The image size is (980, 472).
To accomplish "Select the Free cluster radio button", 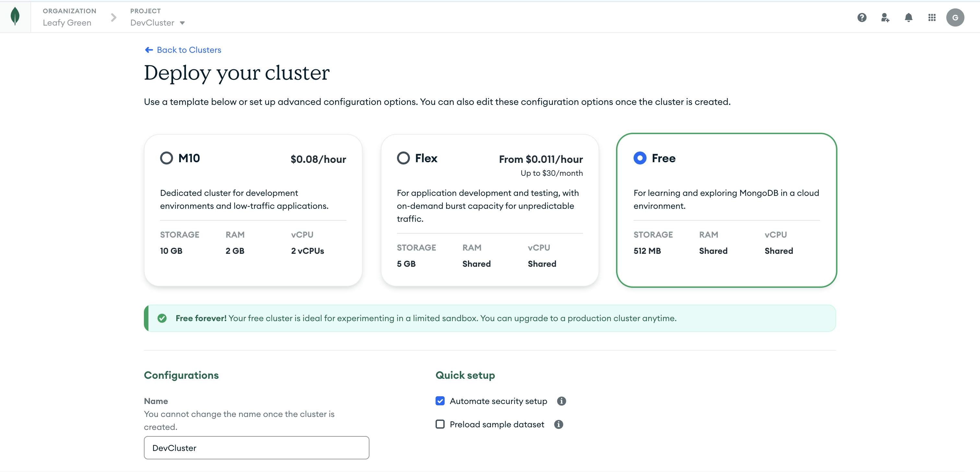I will pyautogui.click(x=639, y=158).
